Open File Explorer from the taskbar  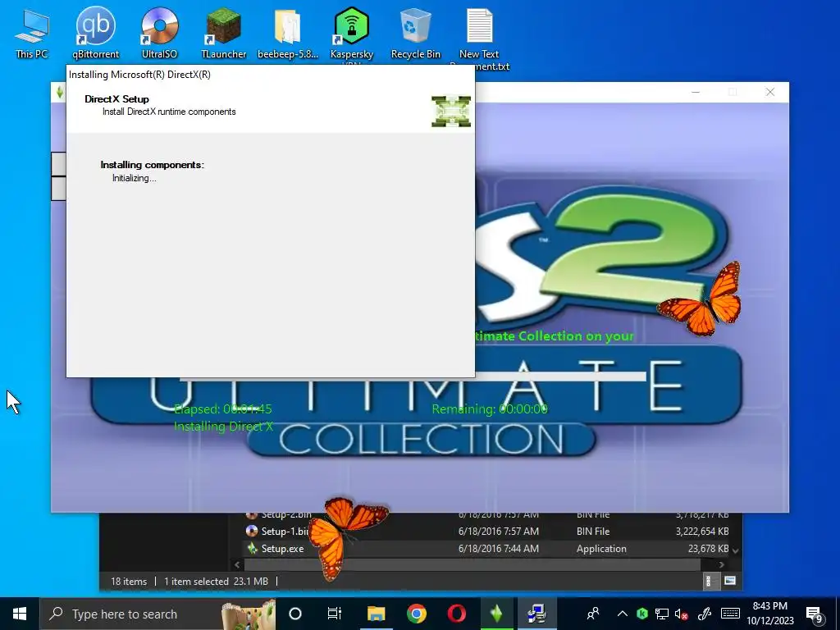(376, 614)
